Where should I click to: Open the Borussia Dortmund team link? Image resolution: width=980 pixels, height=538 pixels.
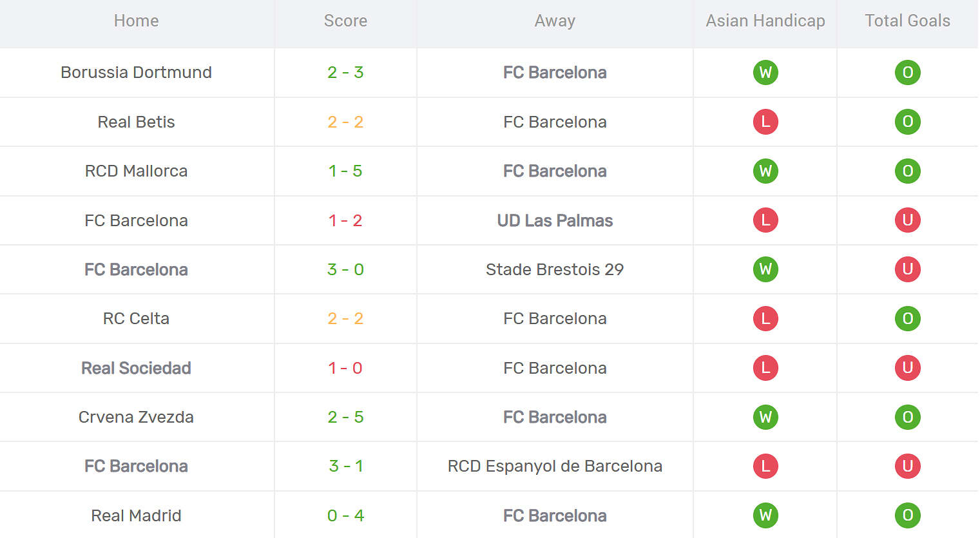pyautogui.click(x=136, y=72)
